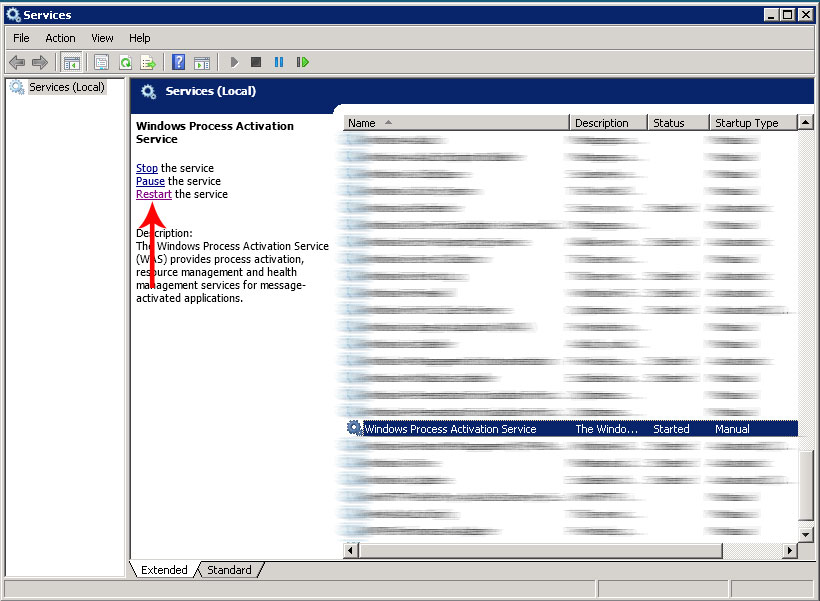Sort by Startup Type column header
The height and width of the screenshot is (601, 820).
pyautogui.click(x=754, y=123)
